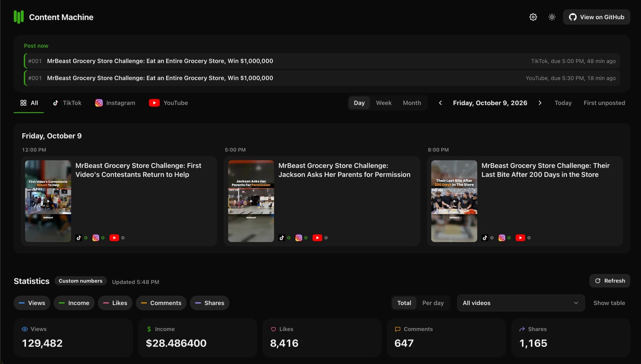641x364 pixels.
Task: Jump to First unposted
Action: (x=604, y=103)
